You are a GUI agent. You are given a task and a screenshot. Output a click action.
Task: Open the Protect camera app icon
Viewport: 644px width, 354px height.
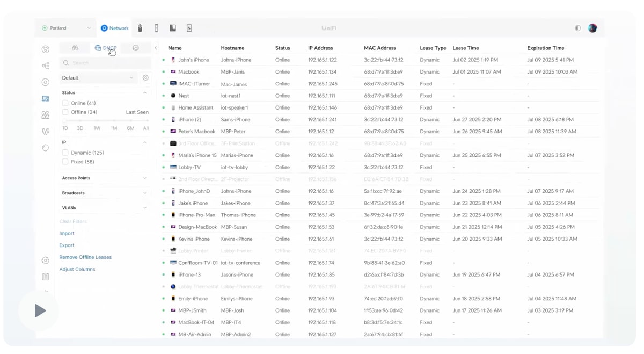point(140,28)
